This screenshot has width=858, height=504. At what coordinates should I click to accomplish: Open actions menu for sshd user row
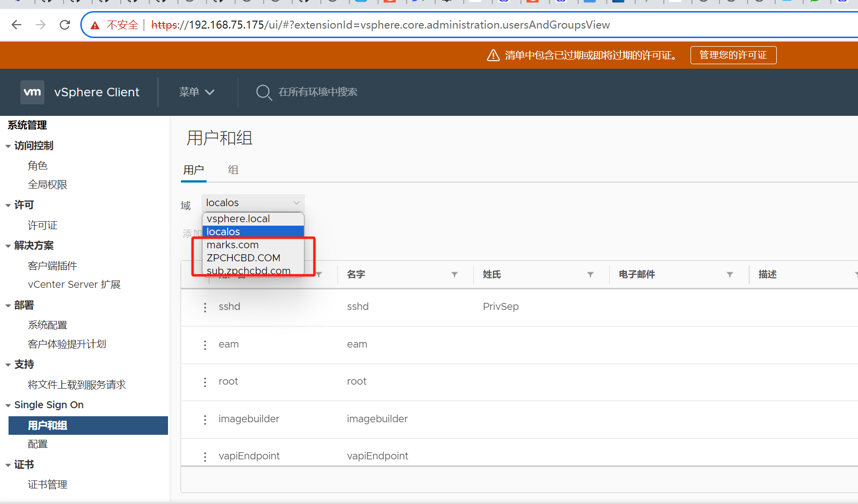(x=205, y=307)
